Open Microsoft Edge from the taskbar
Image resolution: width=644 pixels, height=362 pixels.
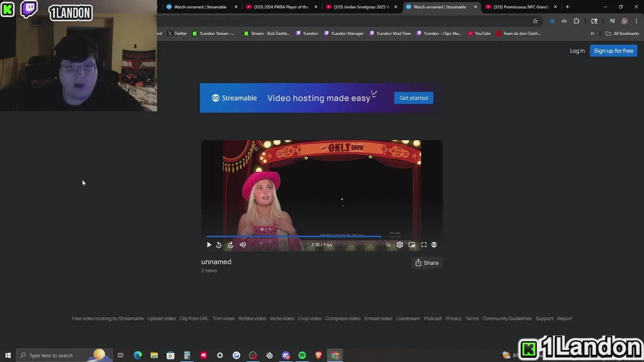(138, 355)
